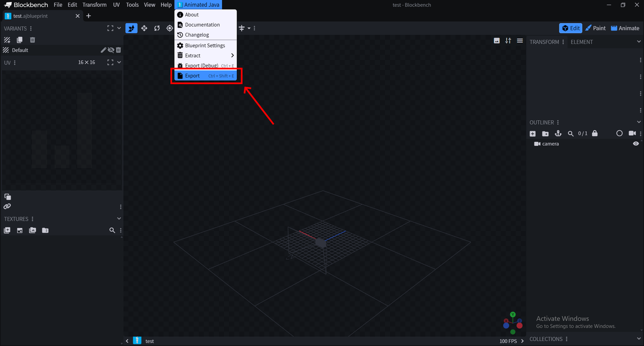Toggle the Outliner lock icon

click(595, 133)
